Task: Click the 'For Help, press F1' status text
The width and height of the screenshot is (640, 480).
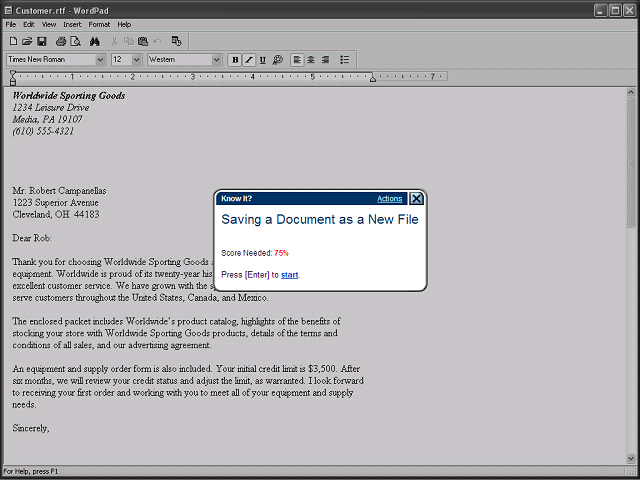Action: 31,472
